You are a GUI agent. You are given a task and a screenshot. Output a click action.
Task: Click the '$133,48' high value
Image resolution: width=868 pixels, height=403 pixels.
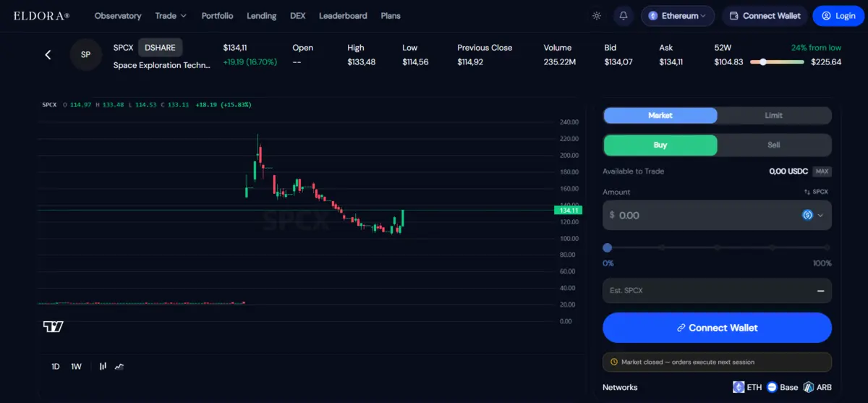coord(361,62)
